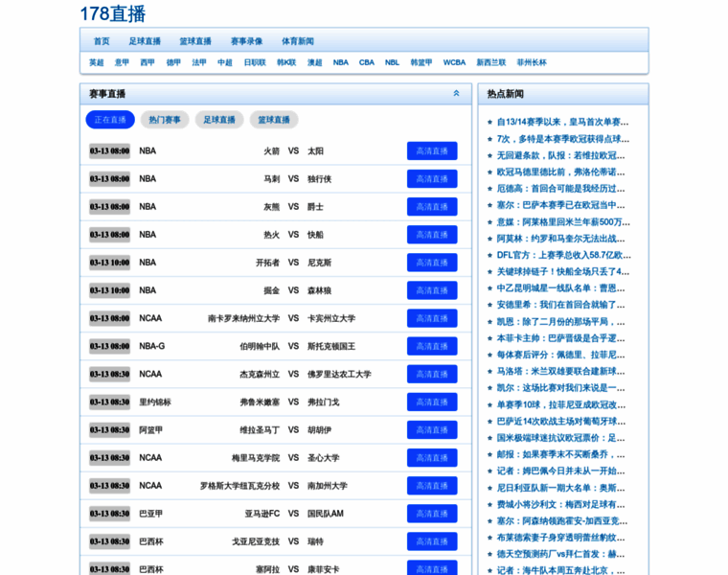Open 高清直播 for 伯明翰中队 VS 斯托克顿国王
The height and width of the screenshot is (575, 728).
click(432, 346)
